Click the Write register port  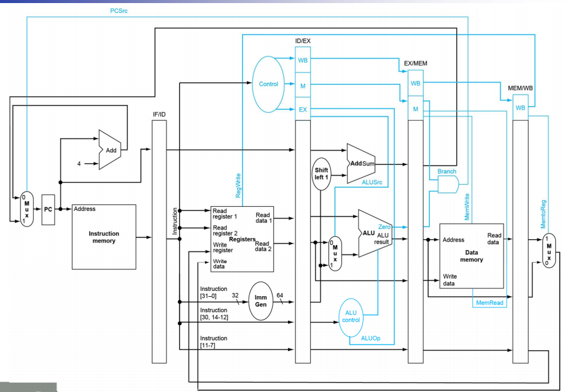click(223, 247)
